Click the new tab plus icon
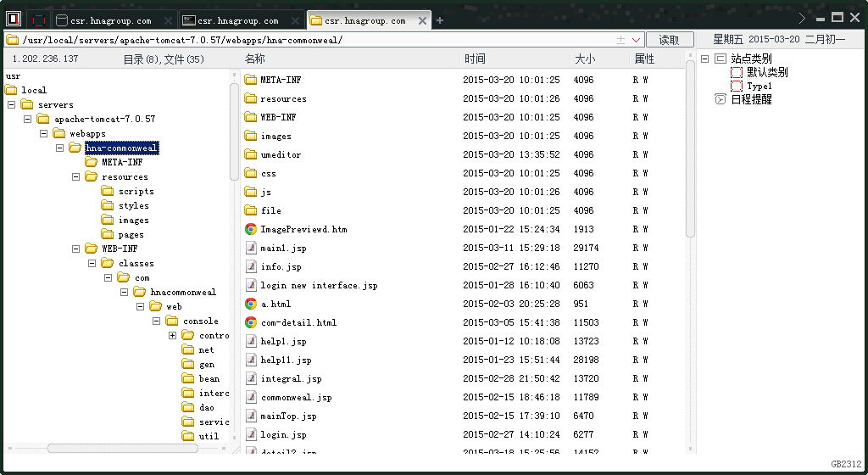Screen dimensions: 868x475 pyautogui.click(x=440, y=20)
